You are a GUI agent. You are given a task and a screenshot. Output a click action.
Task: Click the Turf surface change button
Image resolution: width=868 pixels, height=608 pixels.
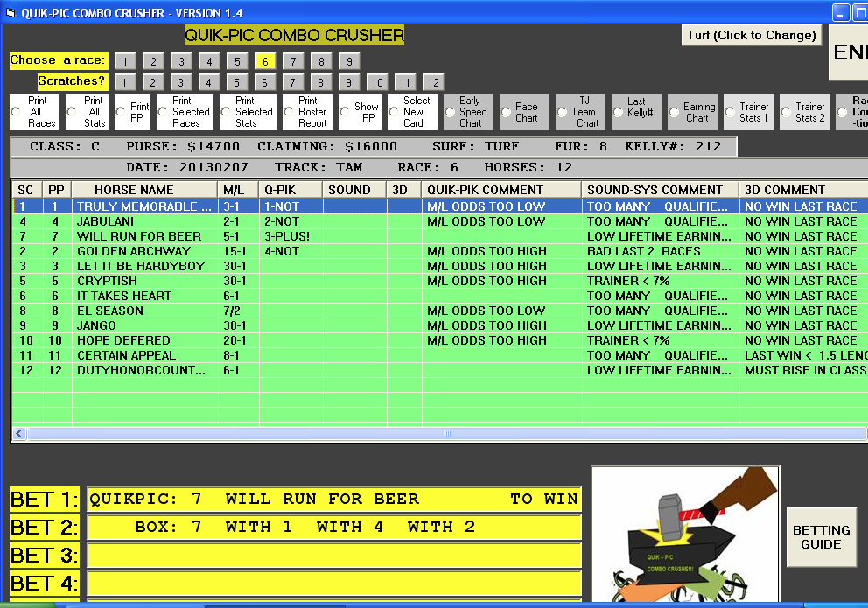[x=752, y=35]
